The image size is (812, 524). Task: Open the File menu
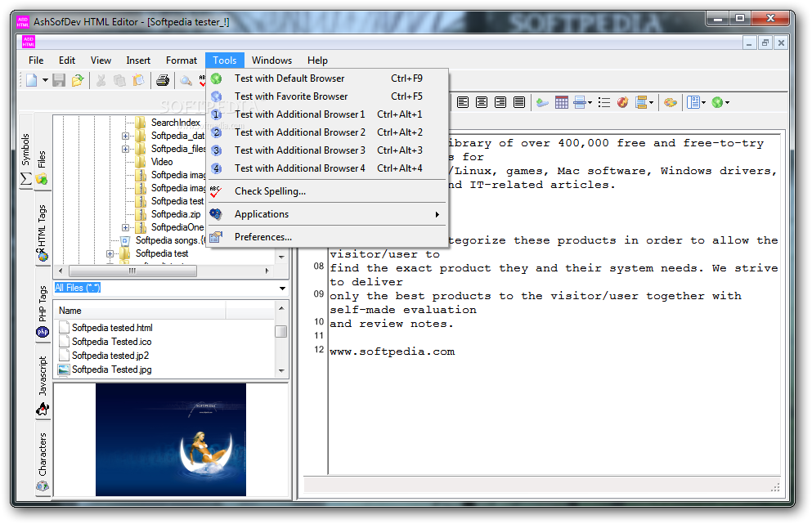pos(36,60)
